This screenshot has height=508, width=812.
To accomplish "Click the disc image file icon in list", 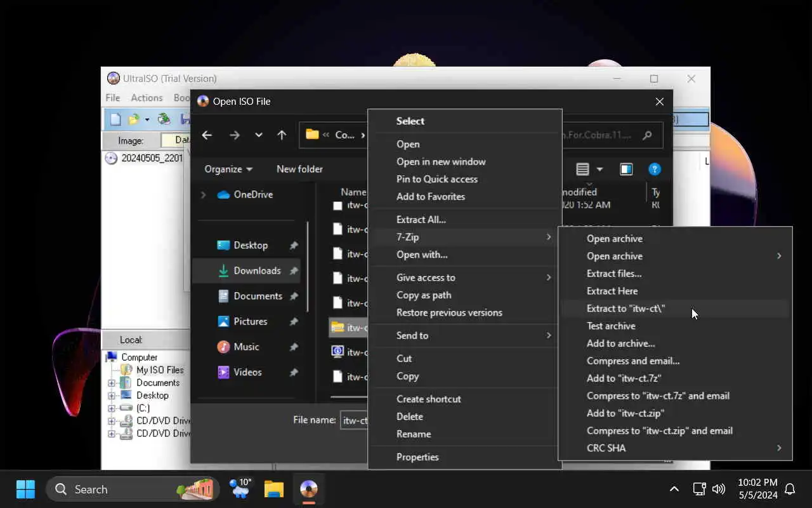I will tap(337, 352).
